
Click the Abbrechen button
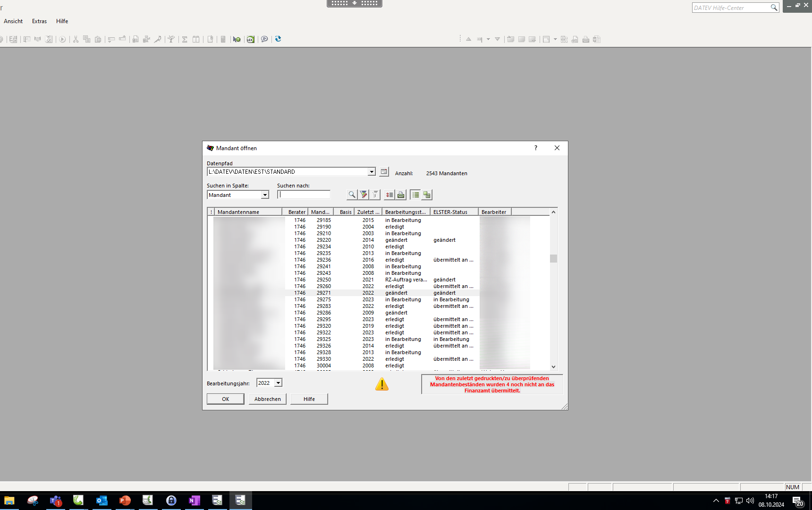click(x=267, y=399)
